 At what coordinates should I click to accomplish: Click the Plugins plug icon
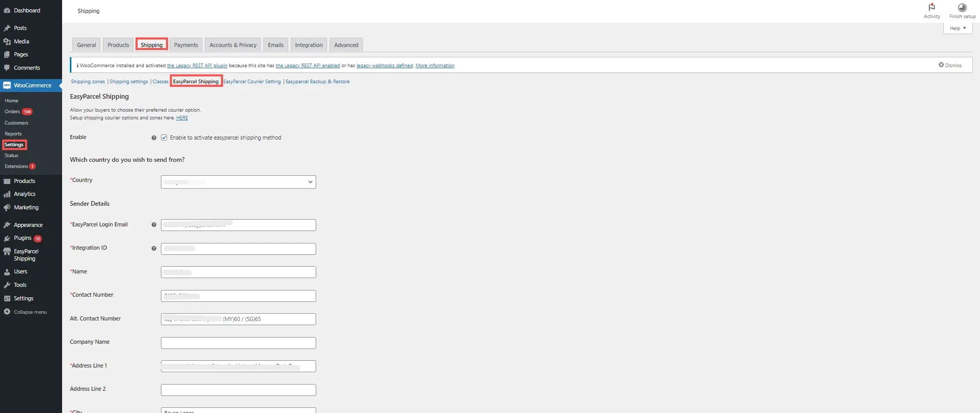(7, 238)
